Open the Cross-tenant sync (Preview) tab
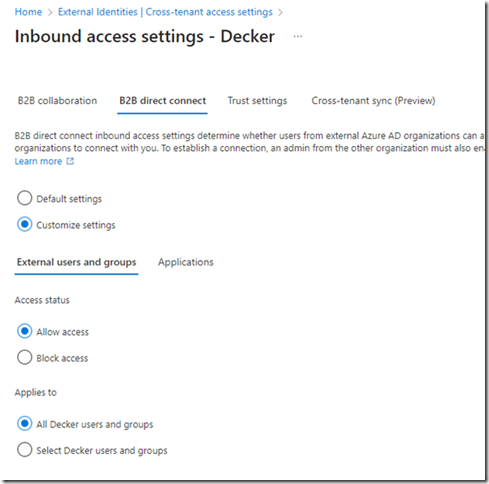Viewport: 489px width, 484px height. coord(373,101)
